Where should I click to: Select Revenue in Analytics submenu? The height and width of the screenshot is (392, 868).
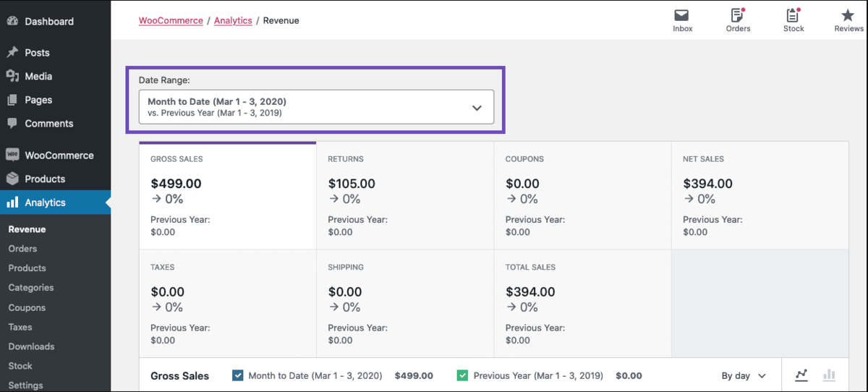coord(27,229)
